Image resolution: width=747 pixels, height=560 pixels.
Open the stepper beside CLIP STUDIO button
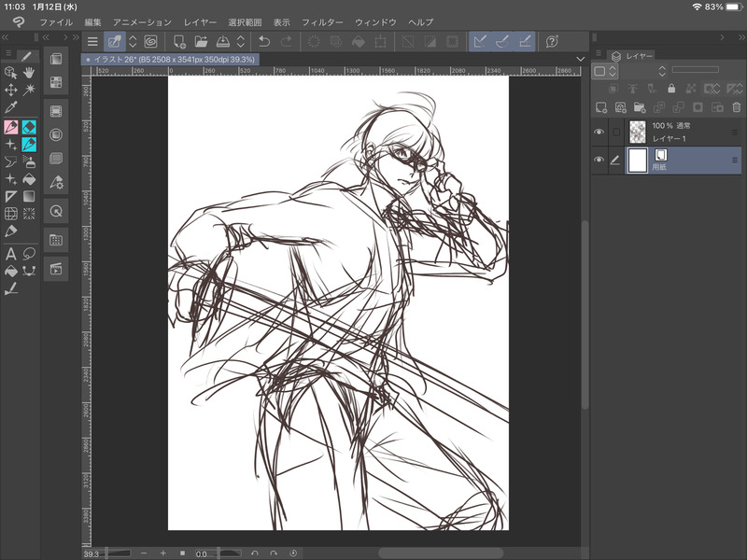tap(133, 41)
